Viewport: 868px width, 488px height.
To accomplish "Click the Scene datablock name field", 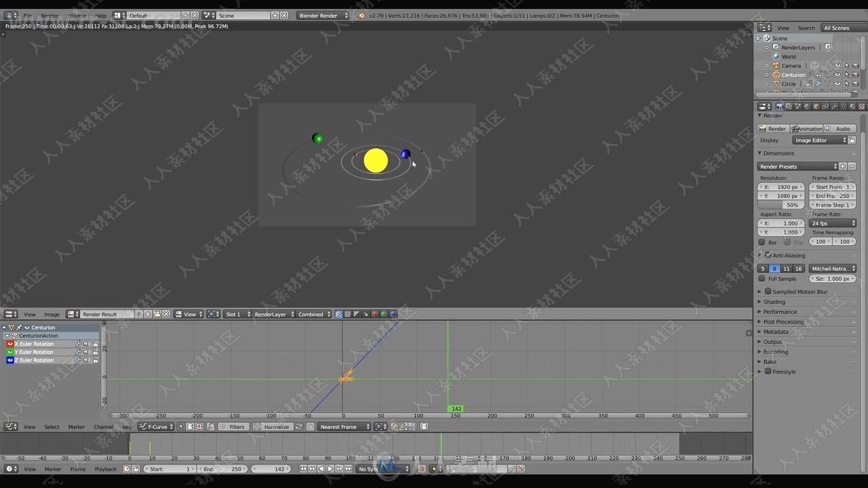I will click(243, 15).
